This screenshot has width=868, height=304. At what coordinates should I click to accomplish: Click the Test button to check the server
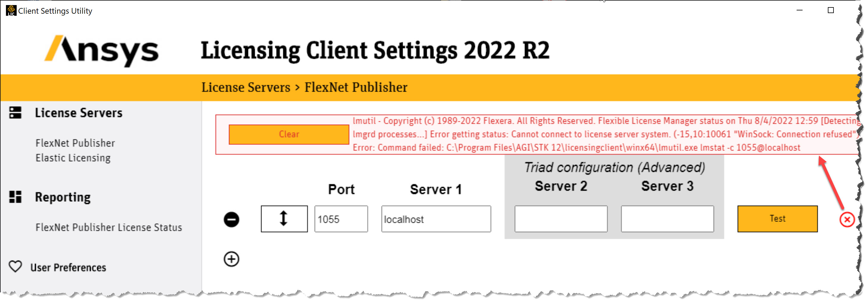[x=777, y=218]
